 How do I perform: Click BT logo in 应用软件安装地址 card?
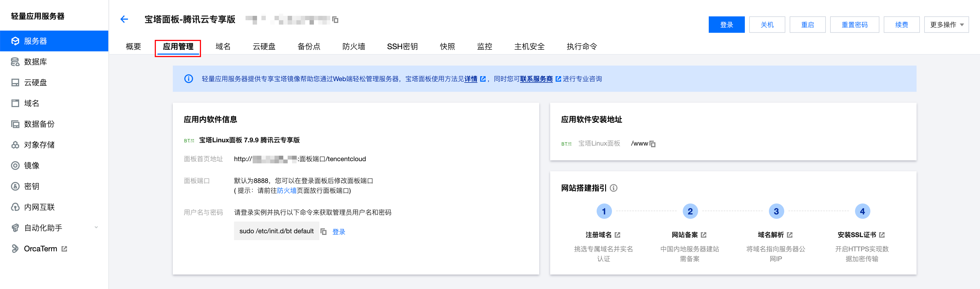[x=567, y=144]
